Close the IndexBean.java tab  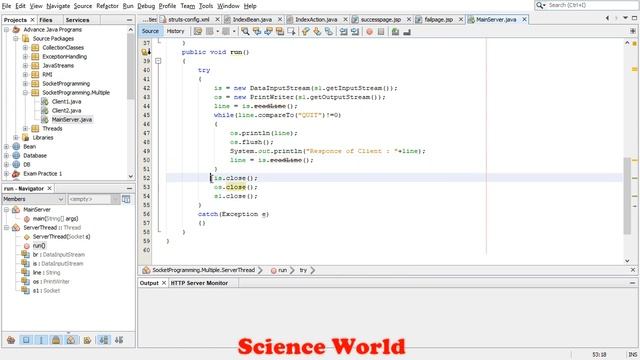click(x=280, y=19)
